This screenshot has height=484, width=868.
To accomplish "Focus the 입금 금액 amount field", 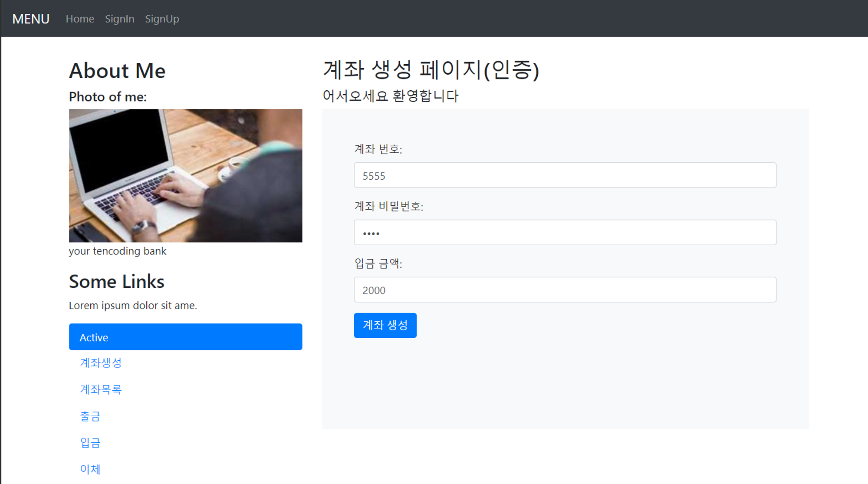I will 565,290.
